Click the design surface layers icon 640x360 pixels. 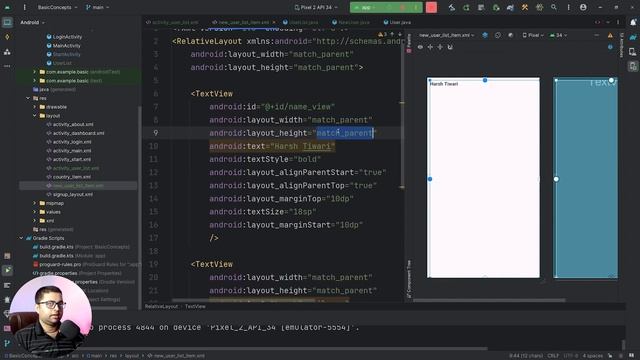point(485,35)
